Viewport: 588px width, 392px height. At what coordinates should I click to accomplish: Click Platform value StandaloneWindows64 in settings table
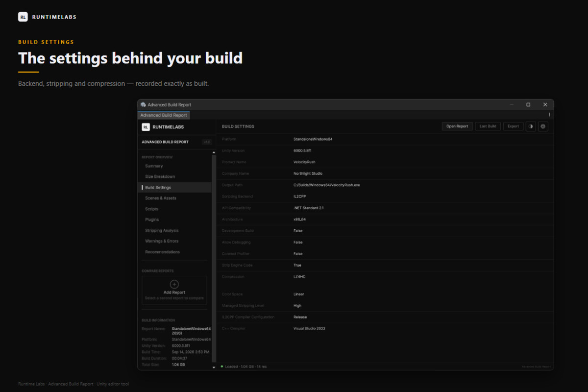click(x=313, y=139)
